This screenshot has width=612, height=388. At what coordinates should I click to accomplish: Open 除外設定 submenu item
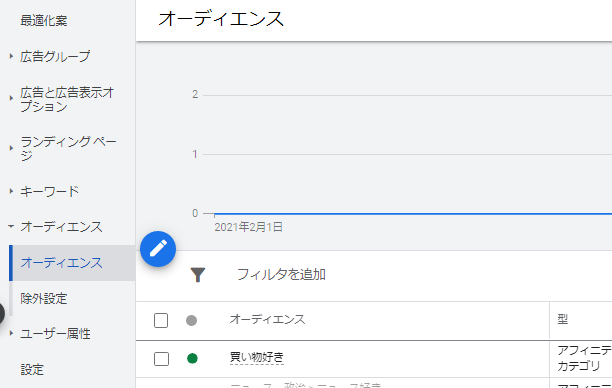pos(44,299)
